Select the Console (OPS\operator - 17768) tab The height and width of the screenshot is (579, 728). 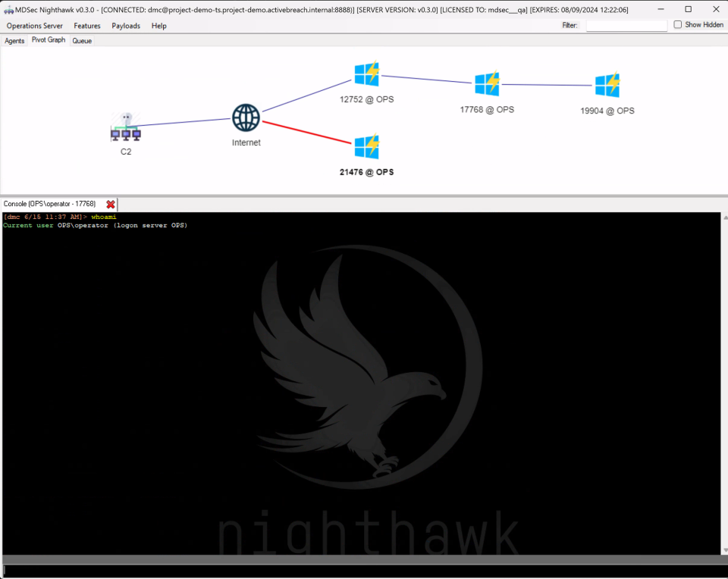tap(50, 204)
